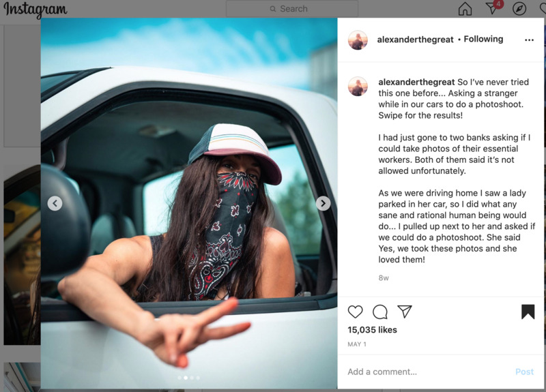Click the Add a comment field
546x392 pixels.
[x=429, y=372]
